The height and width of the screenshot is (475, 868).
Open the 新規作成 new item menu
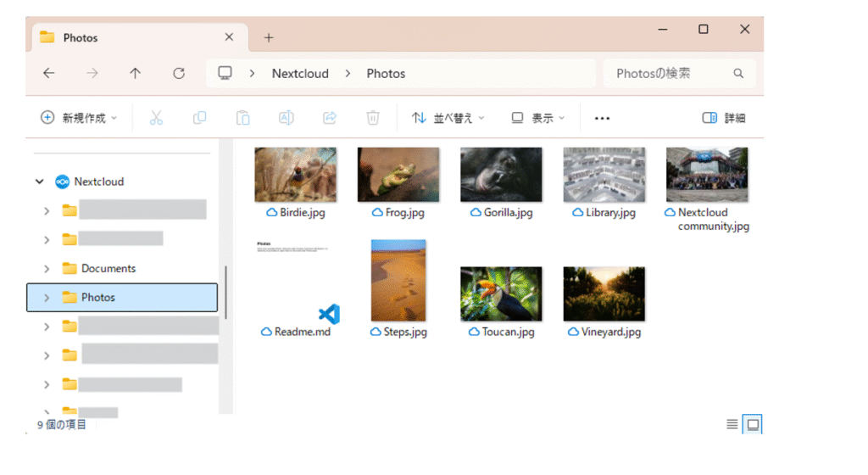tap(80, 118)
